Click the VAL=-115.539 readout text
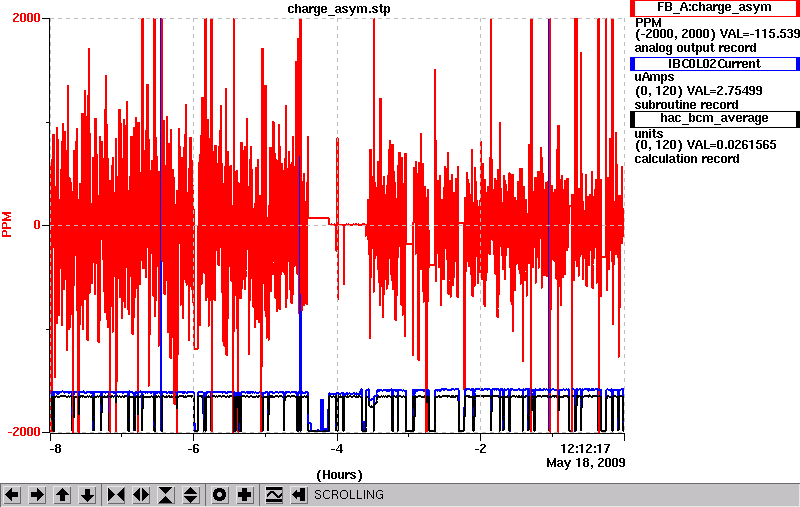Screen dimensions: 800x507 click(x=760, y=34)
